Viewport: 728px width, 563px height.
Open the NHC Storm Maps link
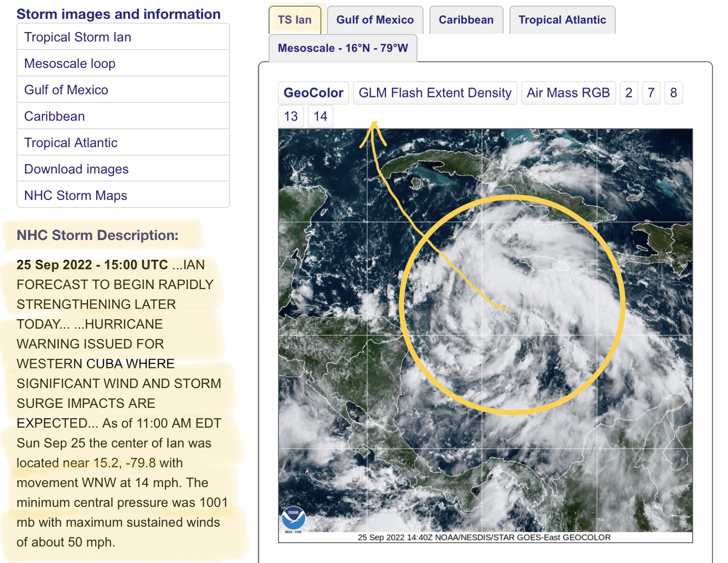tap(123, 195)
